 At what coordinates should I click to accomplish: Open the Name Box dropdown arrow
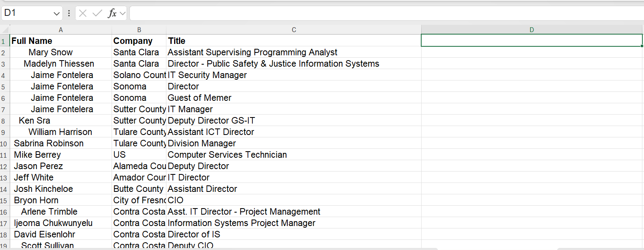(56, 13)
